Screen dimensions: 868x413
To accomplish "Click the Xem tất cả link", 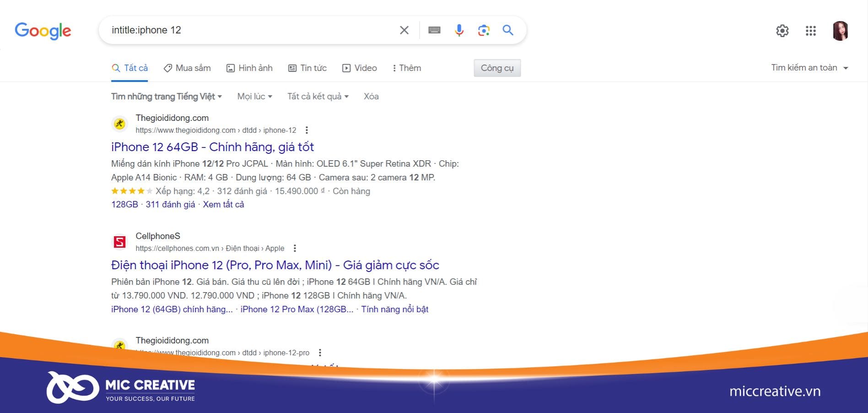I will click(223, 205).
